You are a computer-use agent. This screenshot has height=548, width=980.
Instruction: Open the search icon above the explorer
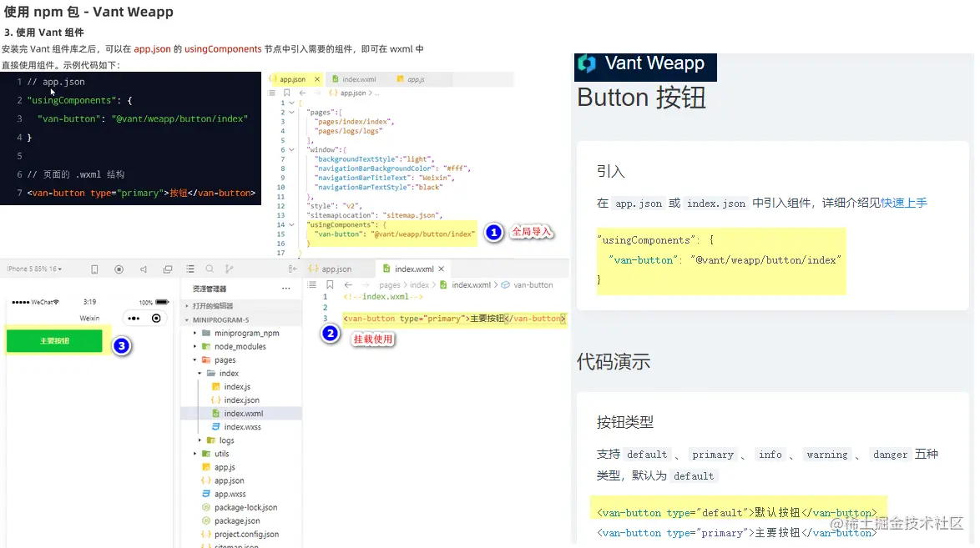point(210,269)
